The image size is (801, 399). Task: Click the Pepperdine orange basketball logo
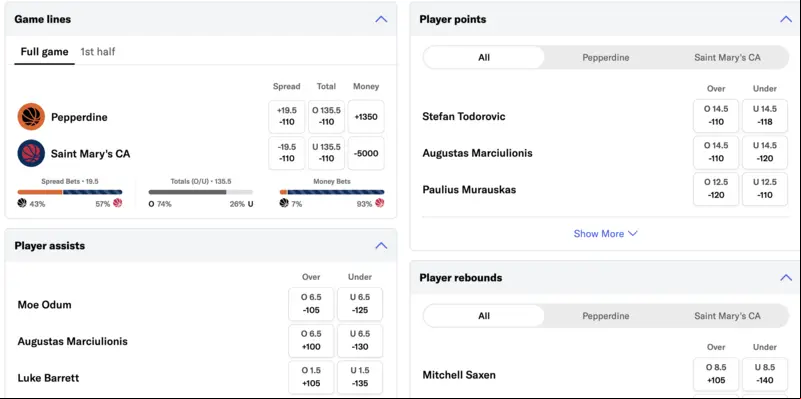(31, 117)
